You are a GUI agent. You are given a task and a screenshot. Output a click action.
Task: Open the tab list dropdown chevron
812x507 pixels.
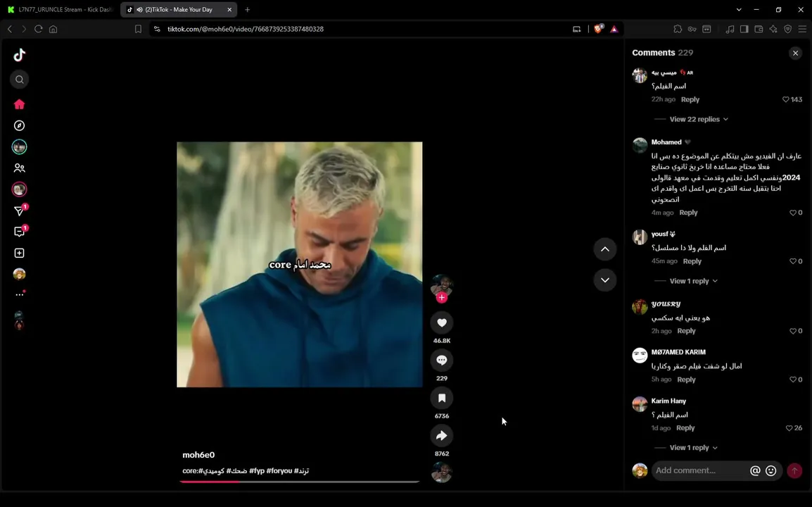pyautogui.click(x=739, y=9)
